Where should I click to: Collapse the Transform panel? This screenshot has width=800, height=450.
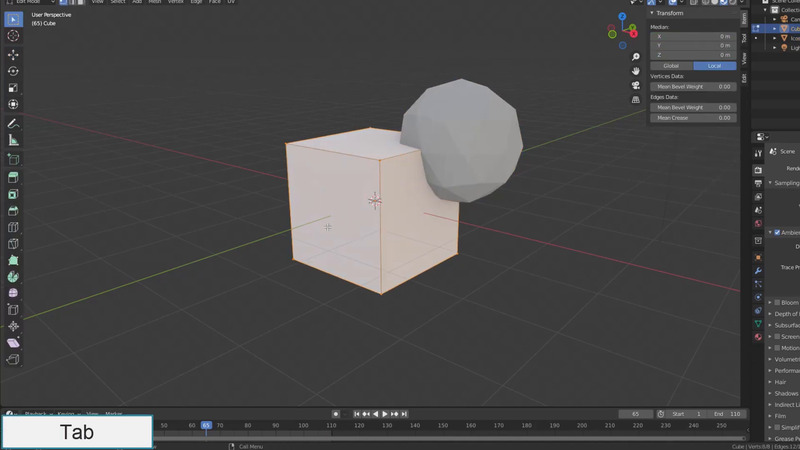(x=668, y=13)
